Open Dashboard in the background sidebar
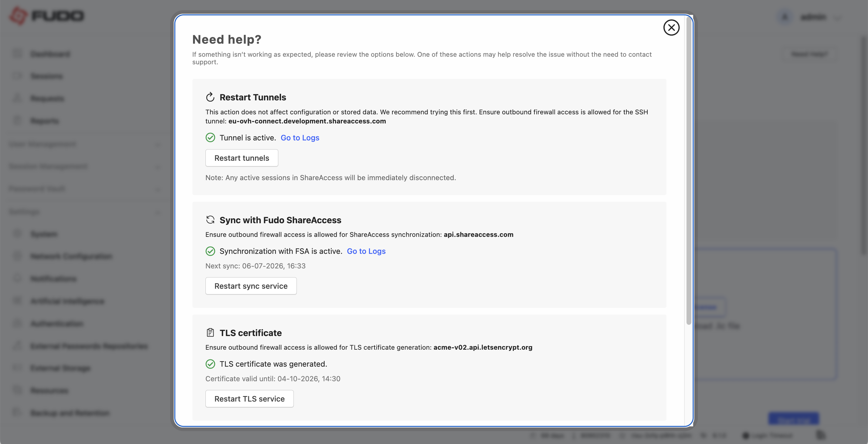 [50, 54]
